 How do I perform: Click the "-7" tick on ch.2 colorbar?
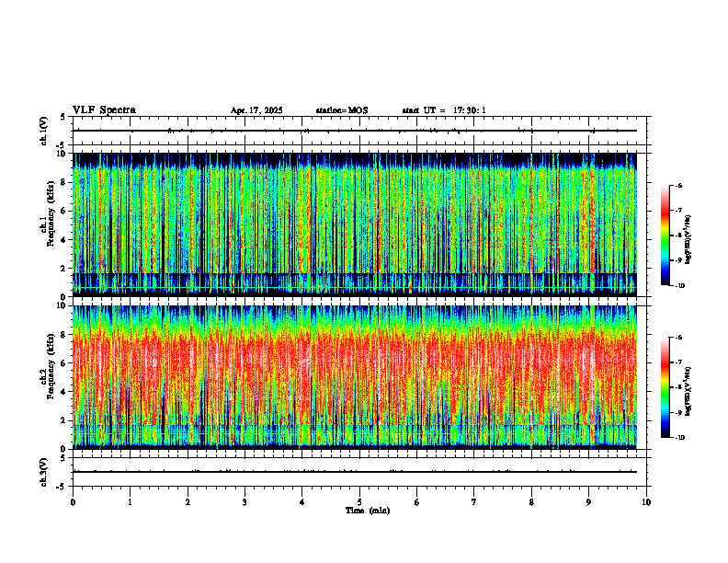(x=678, y=362)
